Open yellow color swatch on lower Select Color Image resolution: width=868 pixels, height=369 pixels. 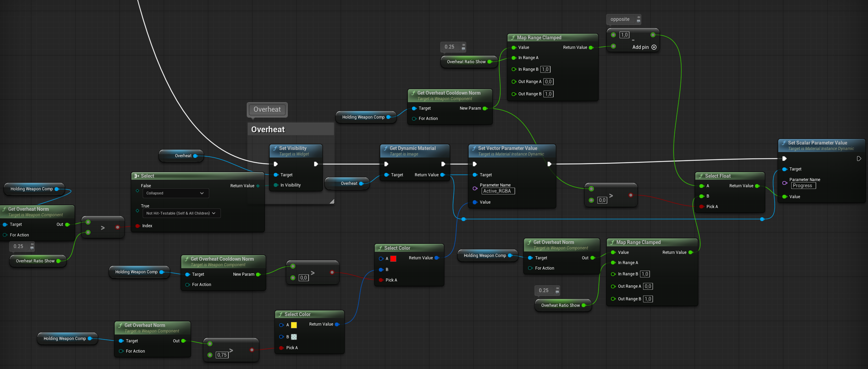coord(294,325)
